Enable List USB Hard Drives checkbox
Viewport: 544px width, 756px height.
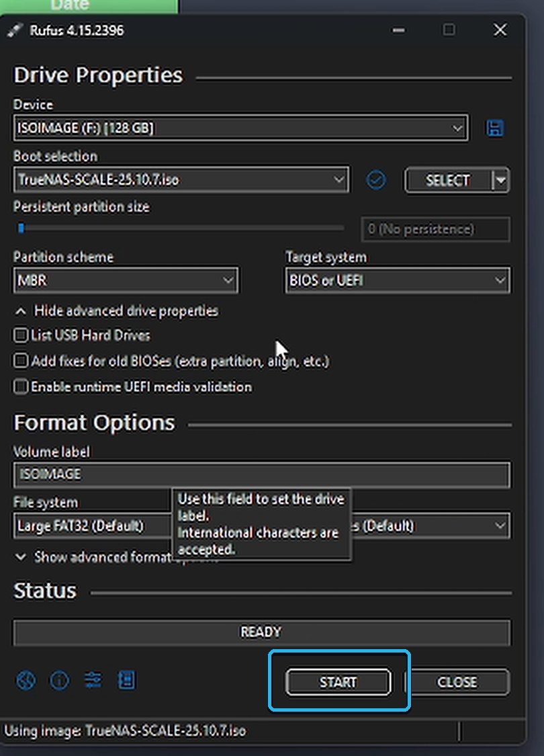pyautogui.click(x=21, y=335)
